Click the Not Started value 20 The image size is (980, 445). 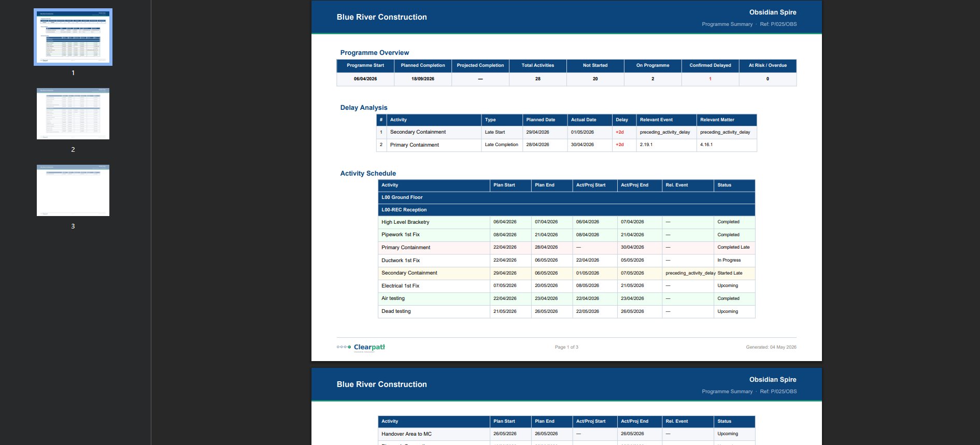[595, 79]
